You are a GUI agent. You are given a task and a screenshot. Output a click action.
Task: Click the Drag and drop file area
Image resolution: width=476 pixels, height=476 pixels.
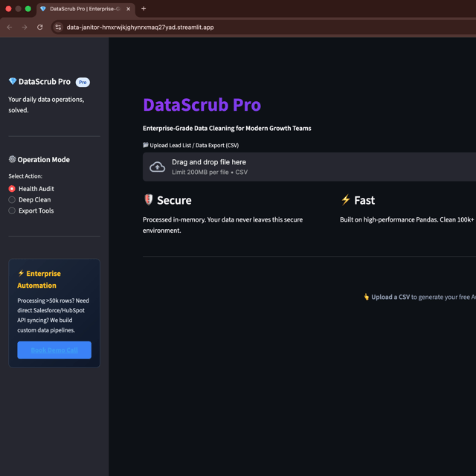[x=309, y=167]
